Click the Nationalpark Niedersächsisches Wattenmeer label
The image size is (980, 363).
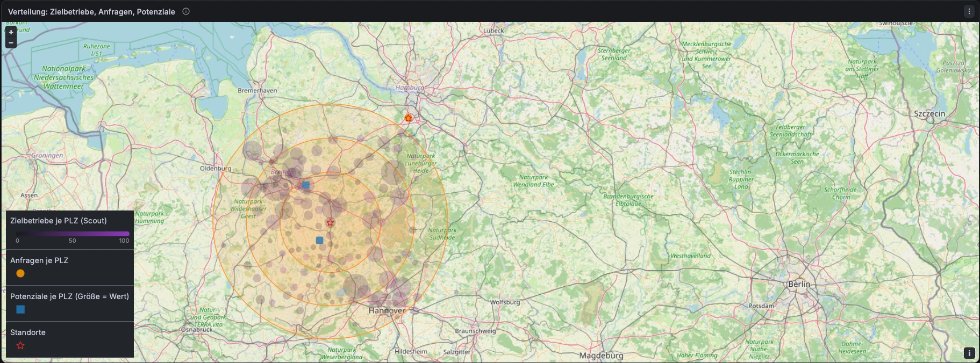63,77
